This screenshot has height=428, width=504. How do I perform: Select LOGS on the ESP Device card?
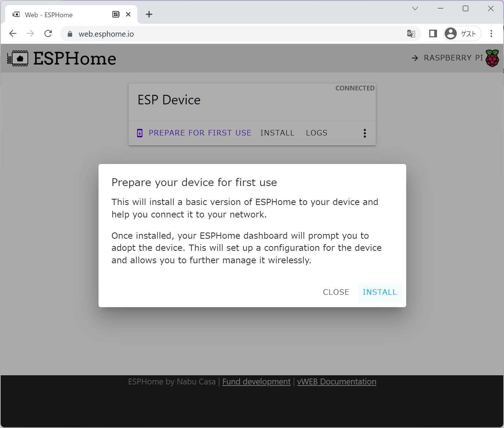tap(316, 133)
